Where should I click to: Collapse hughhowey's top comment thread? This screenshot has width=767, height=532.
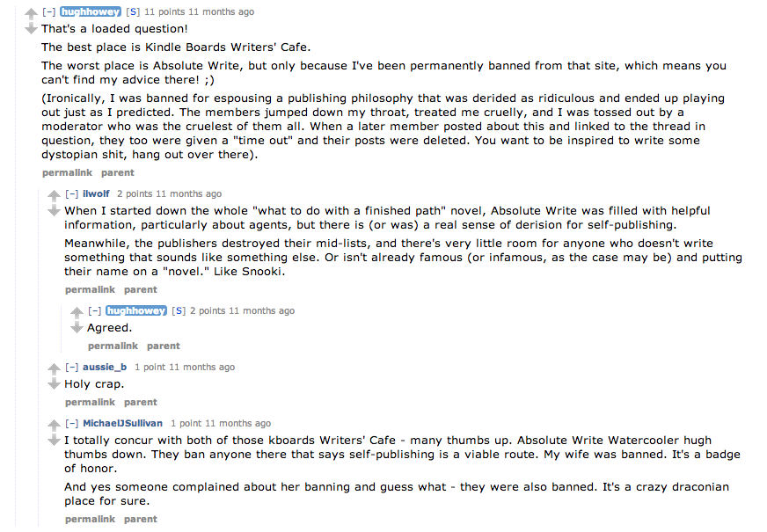(49, 11)
